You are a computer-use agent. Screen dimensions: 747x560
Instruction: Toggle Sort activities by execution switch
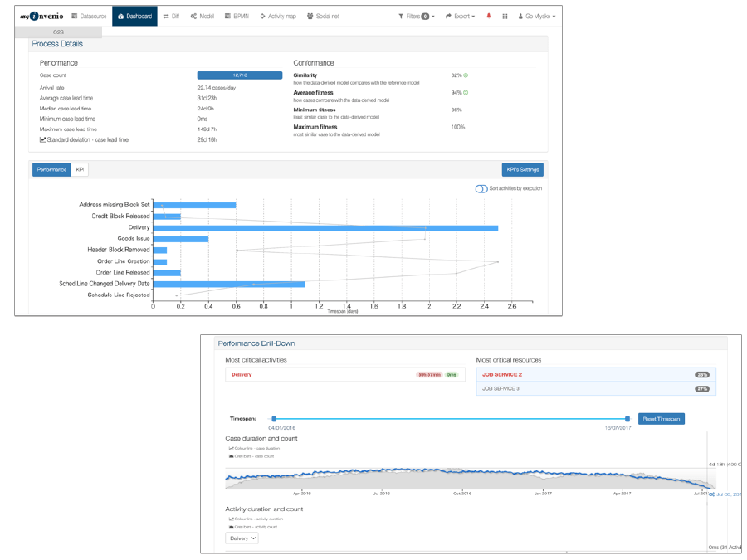(x=481, y=188)
